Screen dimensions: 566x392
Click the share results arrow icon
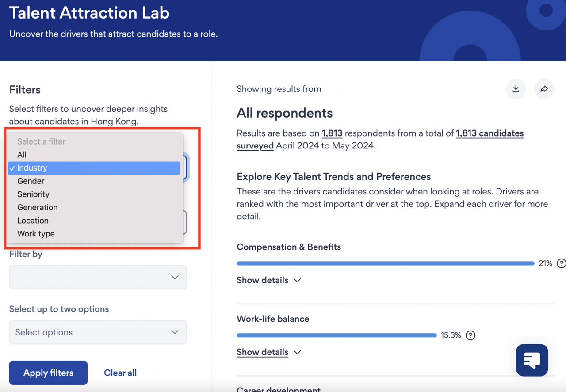click(x=544, y=89)
